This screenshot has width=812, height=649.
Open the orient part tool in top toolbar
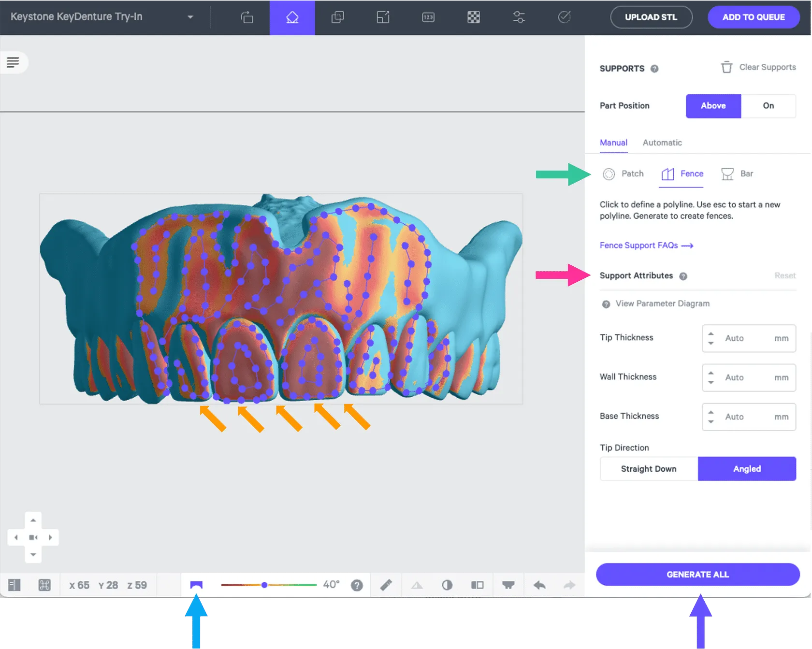[247, 17]
